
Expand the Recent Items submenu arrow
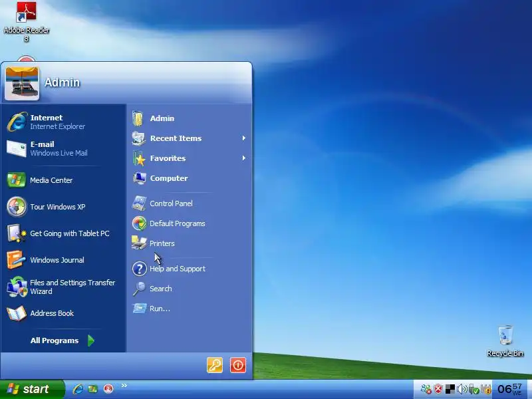[243, 138]
